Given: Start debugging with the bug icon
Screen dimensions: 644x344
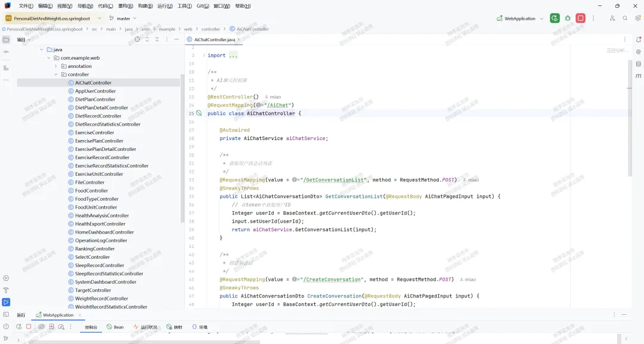Looking at the screenshot, I should pos(568,18).
